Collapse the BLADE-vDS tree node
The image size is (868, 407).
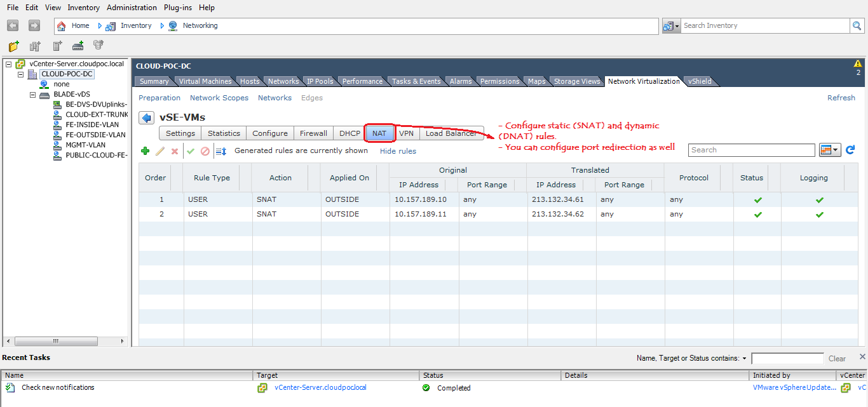pyautogui.click(x=32, y=94)
